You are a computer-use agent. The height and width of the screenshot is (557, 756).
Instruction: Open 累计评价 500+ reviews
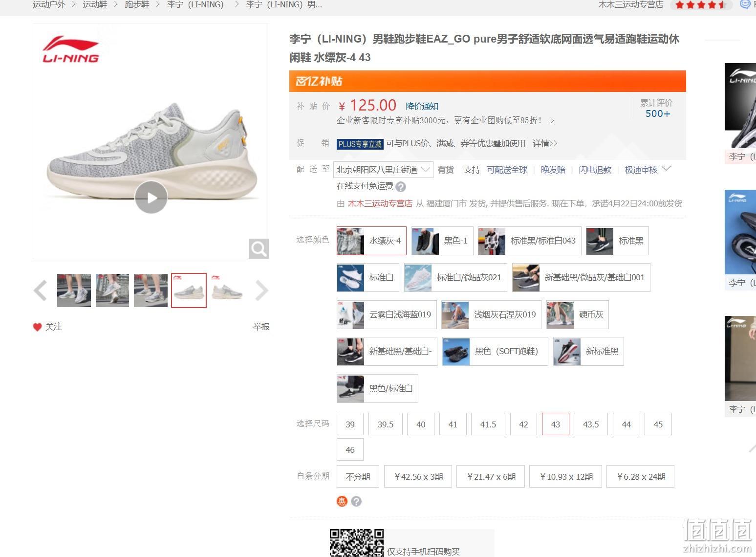point(657,109)
